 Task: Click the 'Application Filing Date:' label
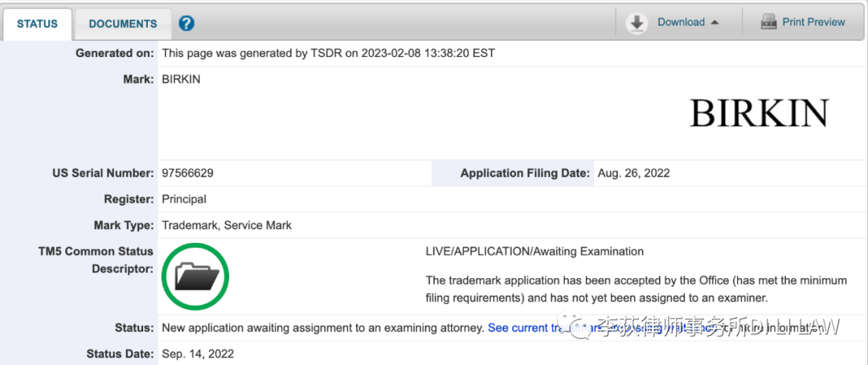pos(526,174)
